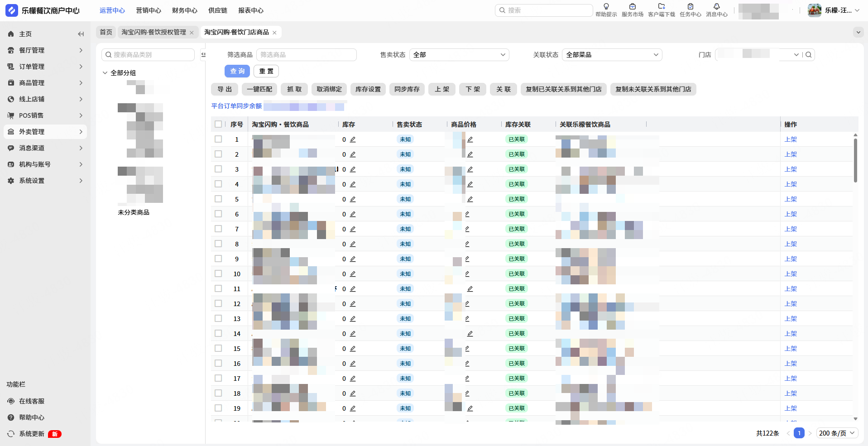The image size is (868, 446).
Task: Open 帮助中心 help center
Action: (x=32, y=417)
